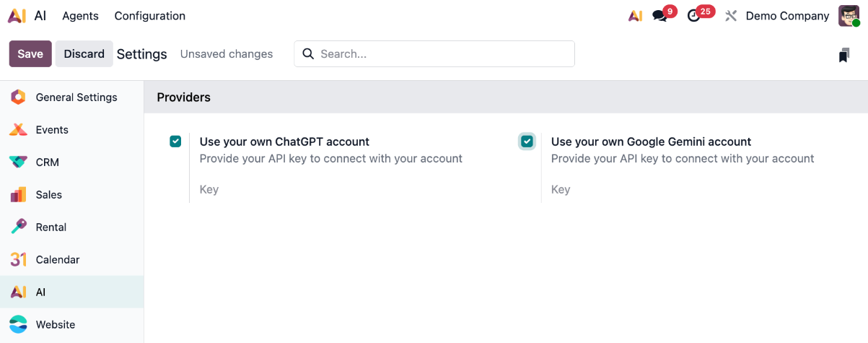This screenshot has height=343, width=868.
Task: Open the CRM settings tab label
Action: tap(48, 162)
